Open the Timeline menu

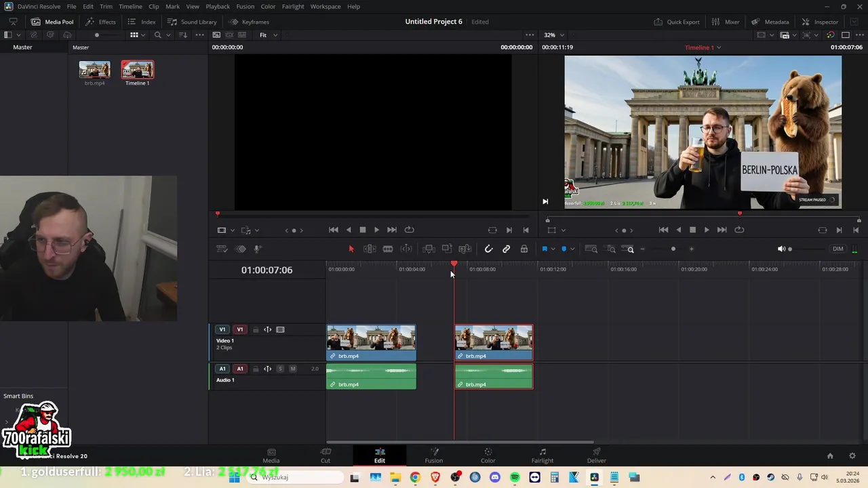pos(130,6)
